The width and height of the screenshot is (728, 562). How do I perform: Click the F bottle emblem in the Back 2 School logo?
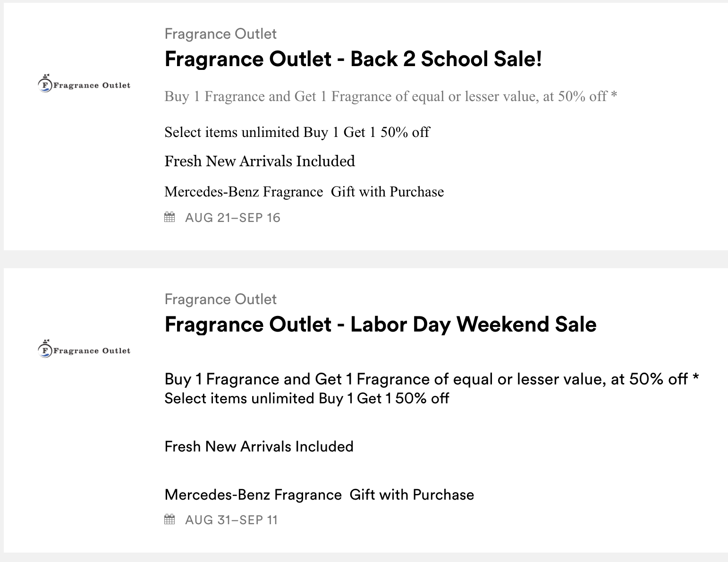click(x=44, y=84)
